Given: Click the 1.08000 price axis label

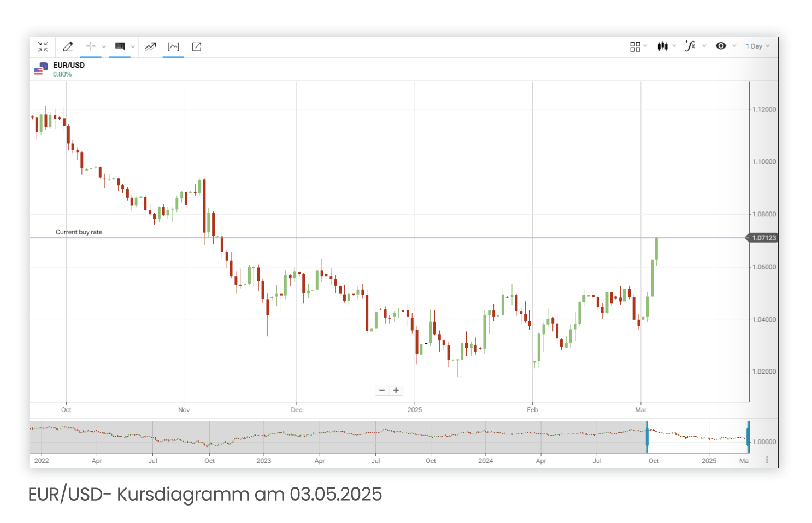Looking at the screenshot, I should tap(764, 215).
